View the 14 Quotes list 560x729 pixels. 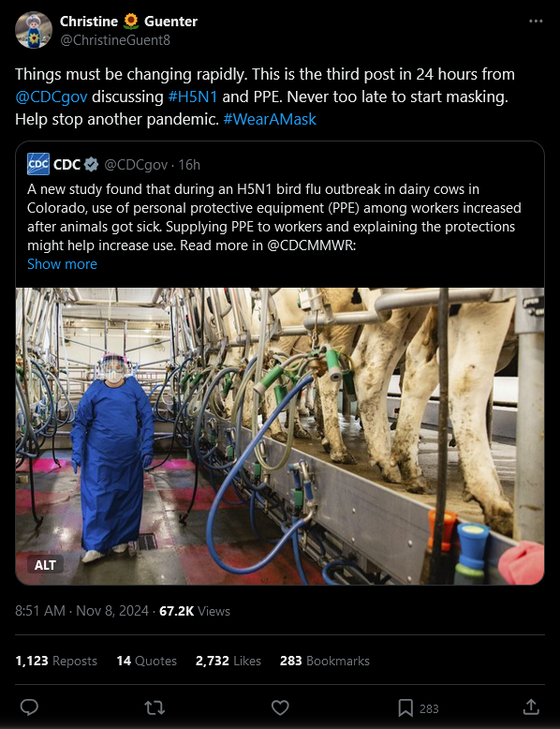coord(146,661)
